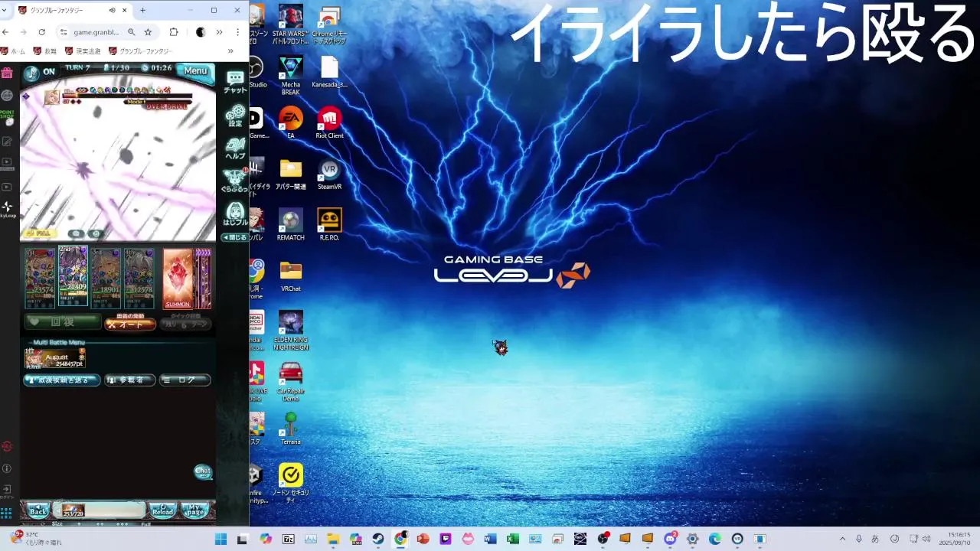
Task: Go to My page button
Action: (195, 510)
